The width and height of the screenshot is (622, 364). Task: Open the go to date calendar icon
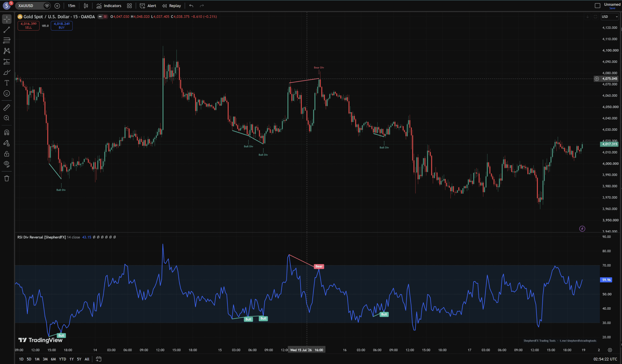pyautogui.click(x=98, y=359)
